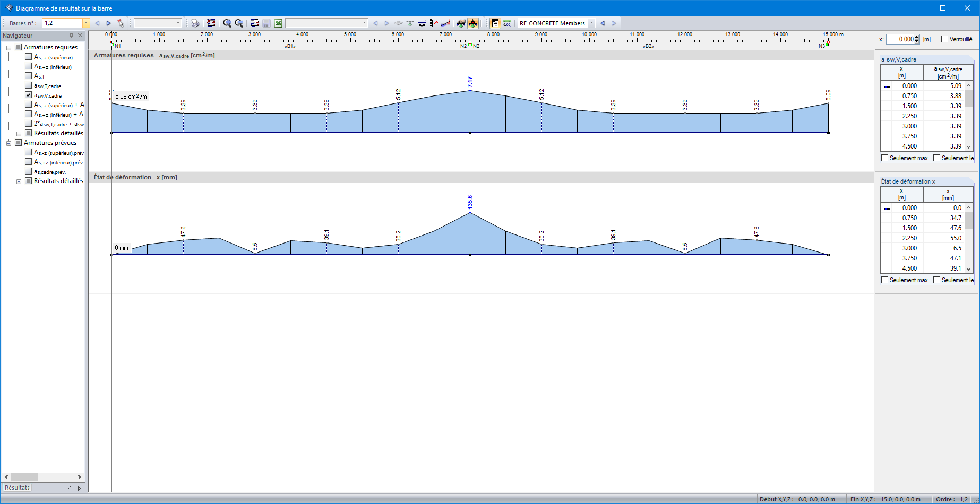
Task: Switch to previous module with blue left arrow
Action: 603,23
